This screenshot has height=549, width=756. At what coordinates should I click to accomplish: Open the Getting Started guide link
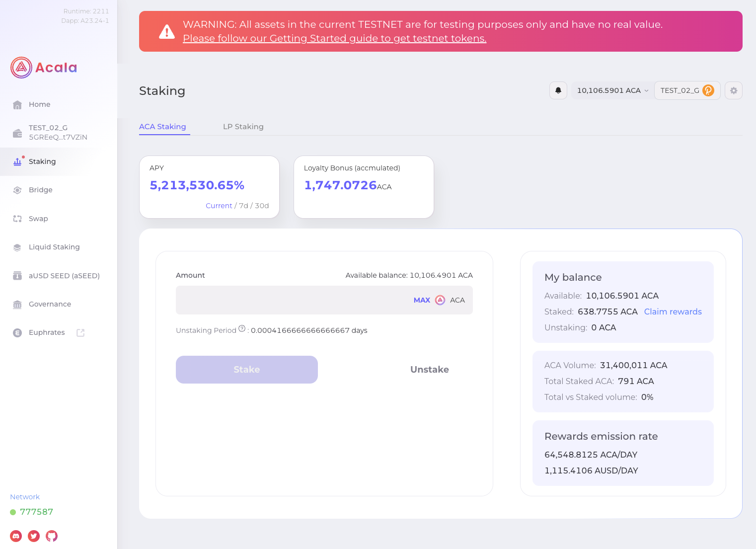(x=334, y=38)
